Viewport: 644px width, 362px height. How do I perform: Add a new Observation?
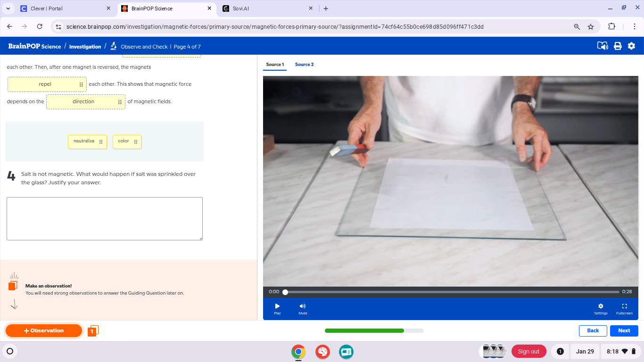(x=44, y=330)
